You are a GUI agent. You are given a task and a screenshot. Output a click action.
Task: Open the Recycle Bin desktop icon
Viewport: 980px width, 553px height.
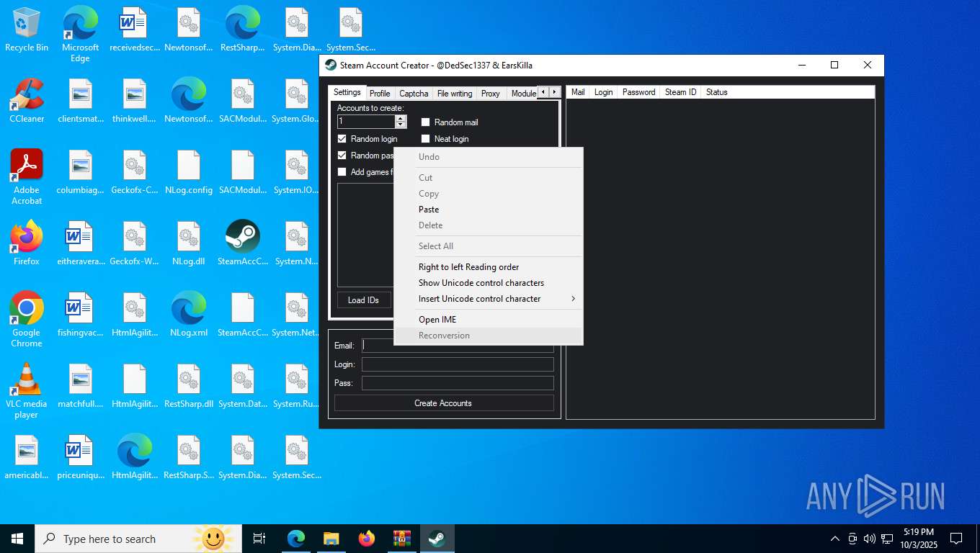coord(27,30)
